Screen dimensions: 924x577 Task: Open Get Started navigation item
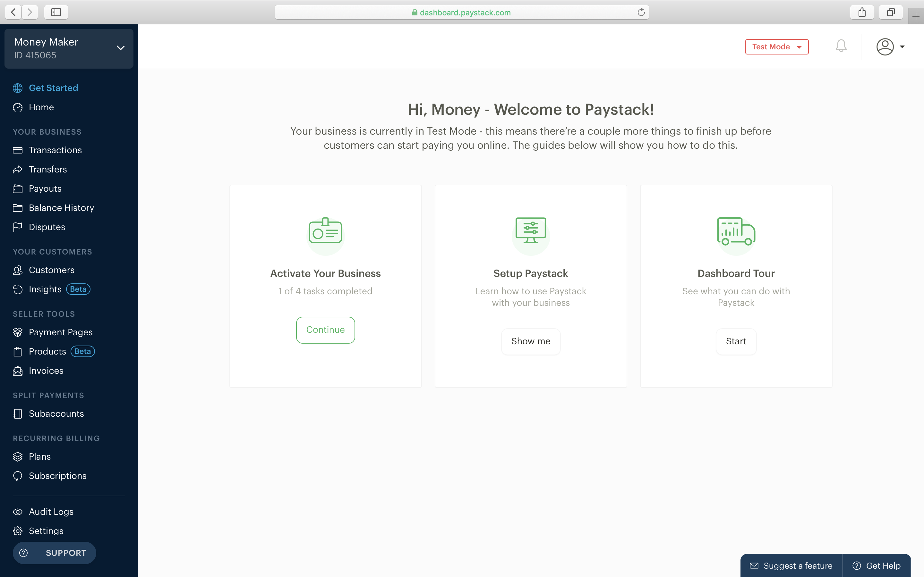pos(53,87)
